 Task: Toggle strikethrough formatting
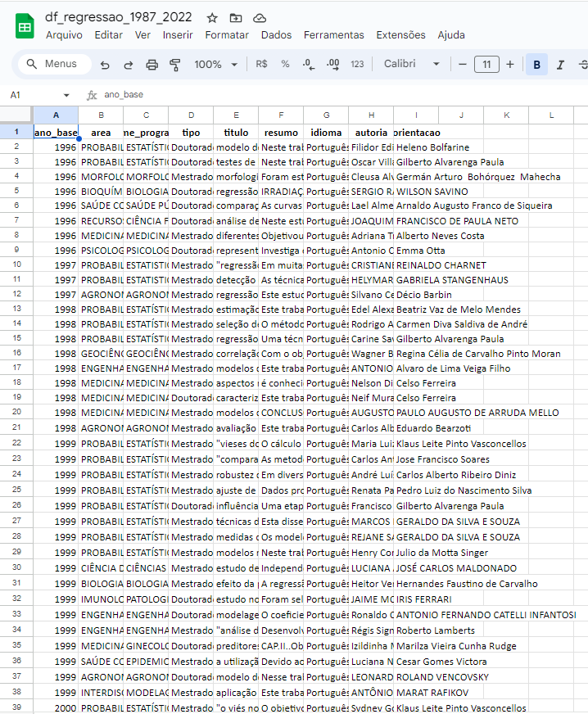coord(583,65)
